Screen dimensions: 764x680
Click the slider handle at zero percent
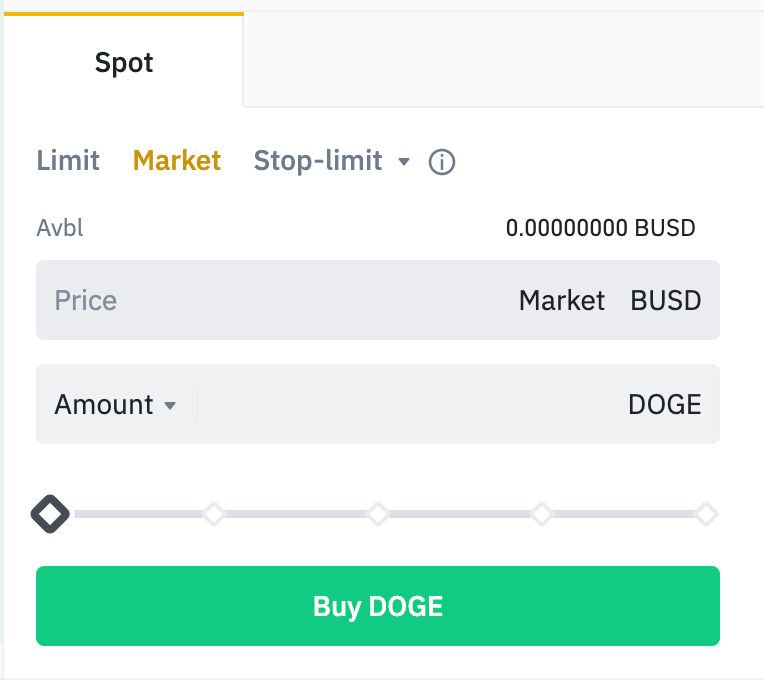pos(50,514)
